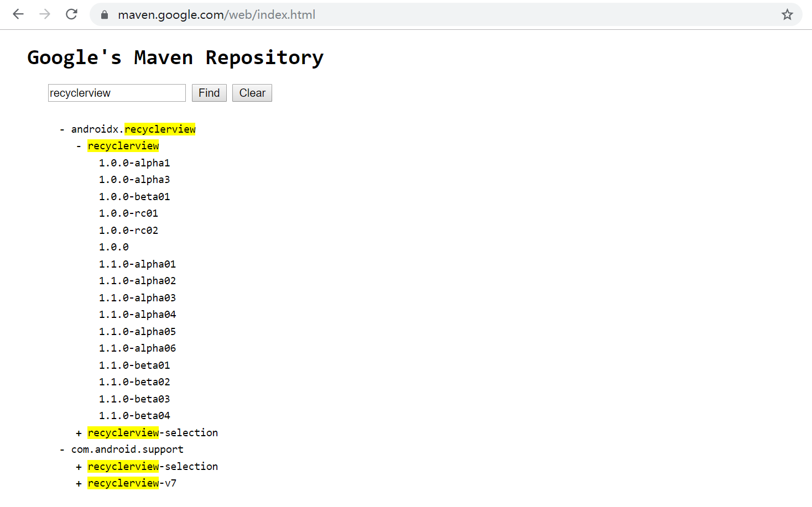Select version 1.0.0-alpha1
The image size is (812, 507).
[x=134, y=163]
